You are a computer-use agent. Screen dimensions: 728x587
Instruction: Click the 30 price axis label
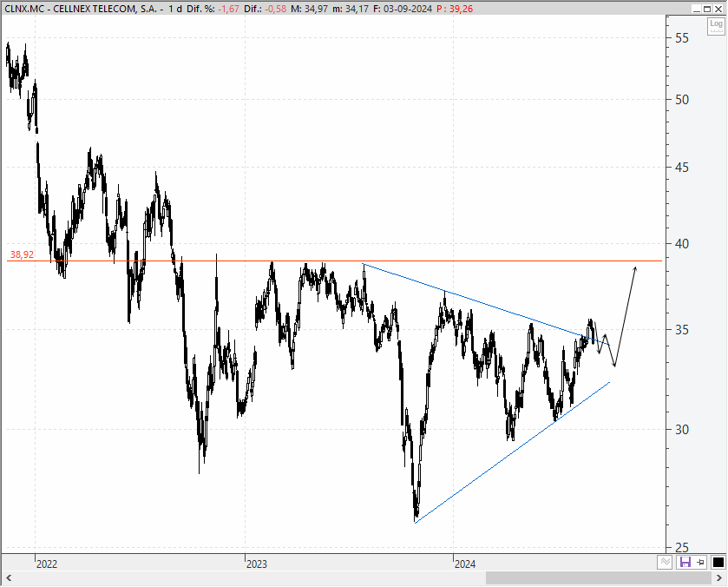pos(681,430)
